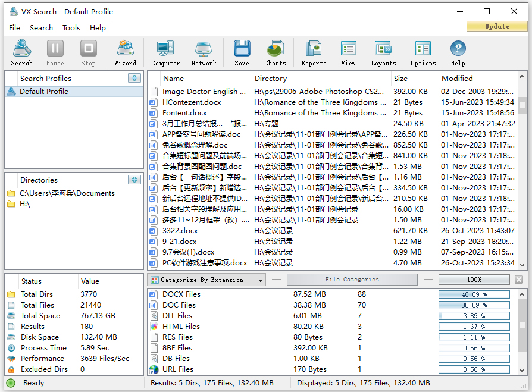Open the Tools menu
This screenshot has width=532, height=392.
click(x=71, y=27)
